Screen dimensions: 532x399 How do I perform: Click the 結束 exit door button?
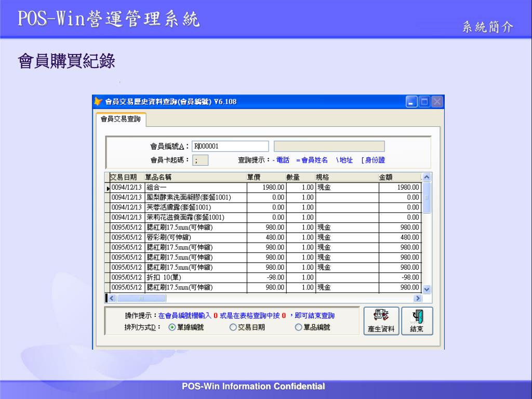pos(417,321)
